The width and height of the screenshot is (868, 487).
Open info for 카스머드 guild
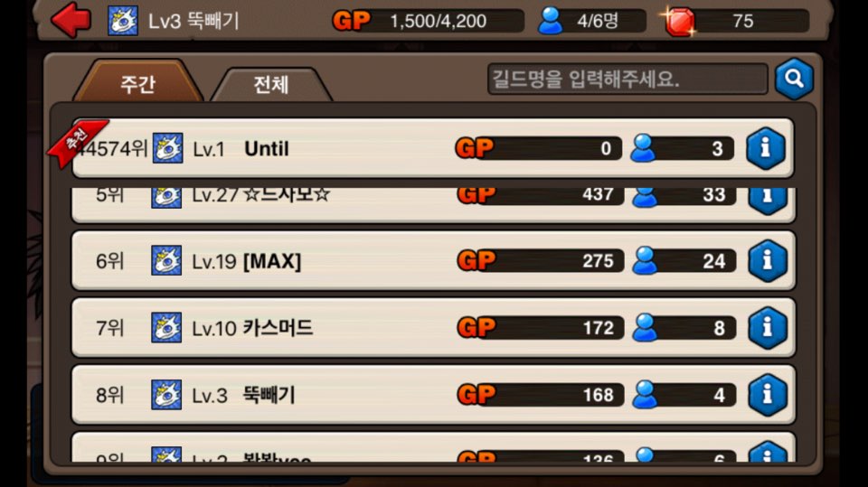click(768, 328)
